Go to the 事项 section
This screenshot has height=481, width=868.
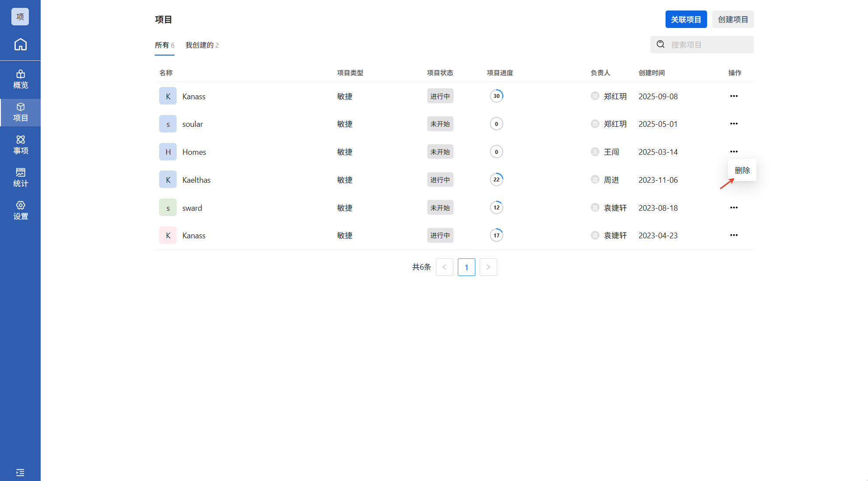20,145
